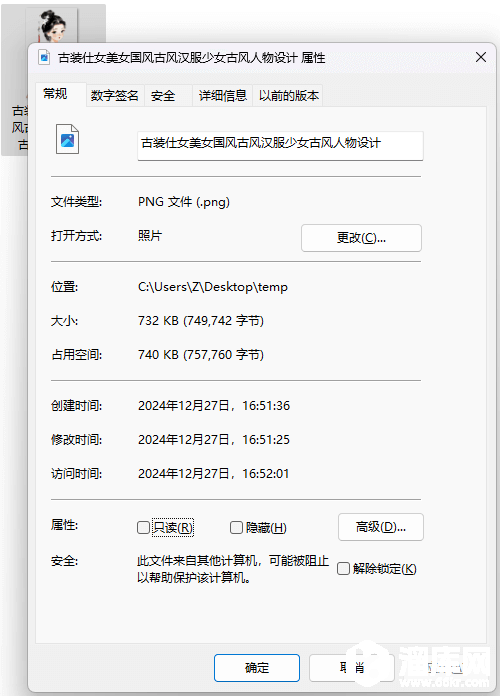
Task: Open the 安全 tab
Action: (x=163, y=95)
